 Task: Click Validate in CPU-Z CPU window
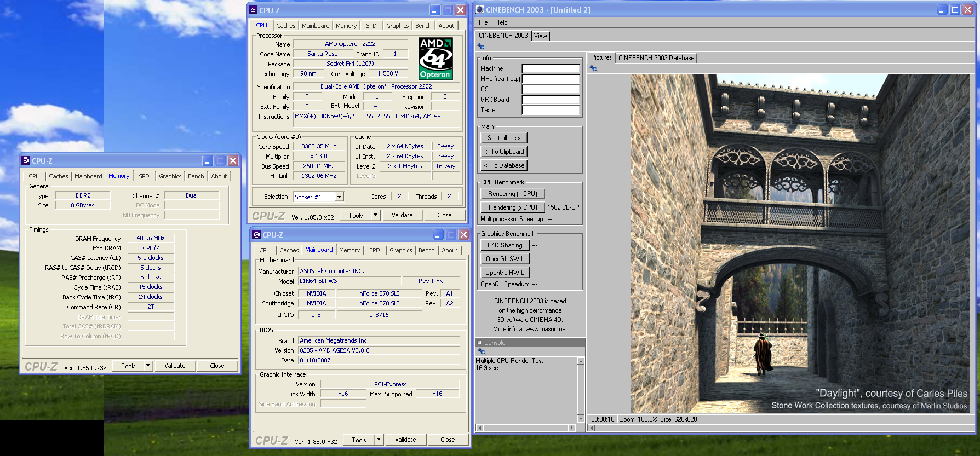pyautogui.click(x=402, y=215)
